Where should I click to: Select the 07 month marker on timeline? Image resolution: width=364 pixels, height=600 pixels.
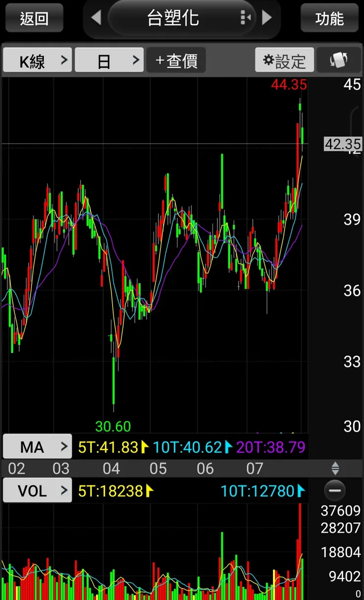(255, 468)
